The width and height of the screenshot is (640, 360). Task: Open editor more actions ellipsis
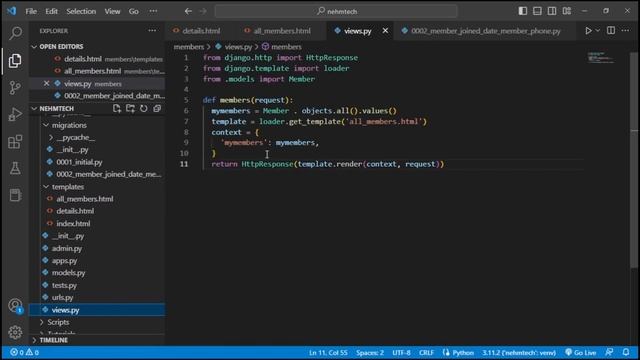(x=625, y=31)
